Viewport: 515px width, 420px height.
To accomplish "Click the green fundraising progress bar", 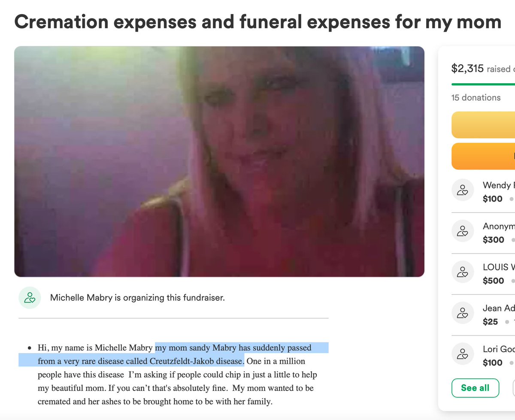I will coord(483,84).
